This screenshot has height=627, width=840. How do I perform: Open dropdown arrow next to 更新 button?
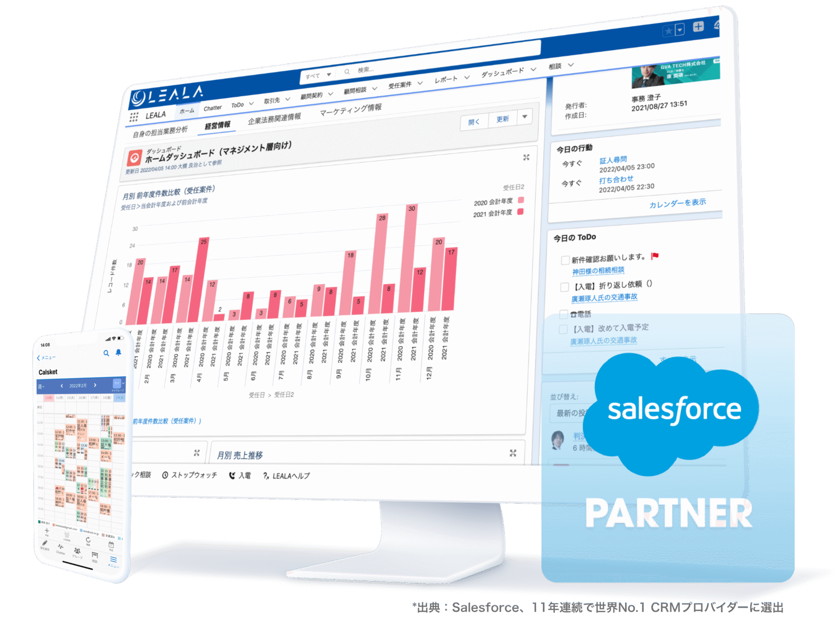pyautogui.click(x=525, y=116)
